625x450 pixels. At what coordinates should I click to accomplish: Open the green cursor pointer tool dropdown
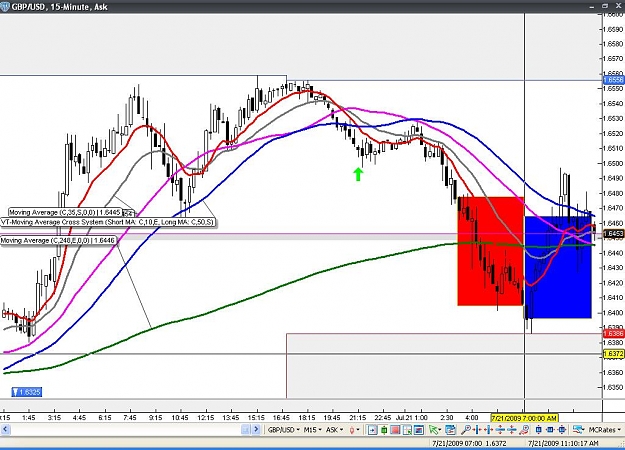[x=435, y=430]
